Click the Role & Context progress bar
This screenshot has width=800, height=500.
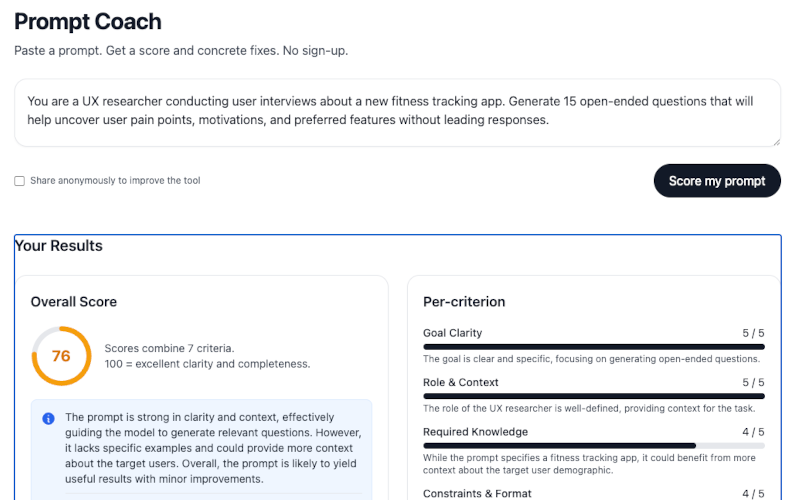593,396
